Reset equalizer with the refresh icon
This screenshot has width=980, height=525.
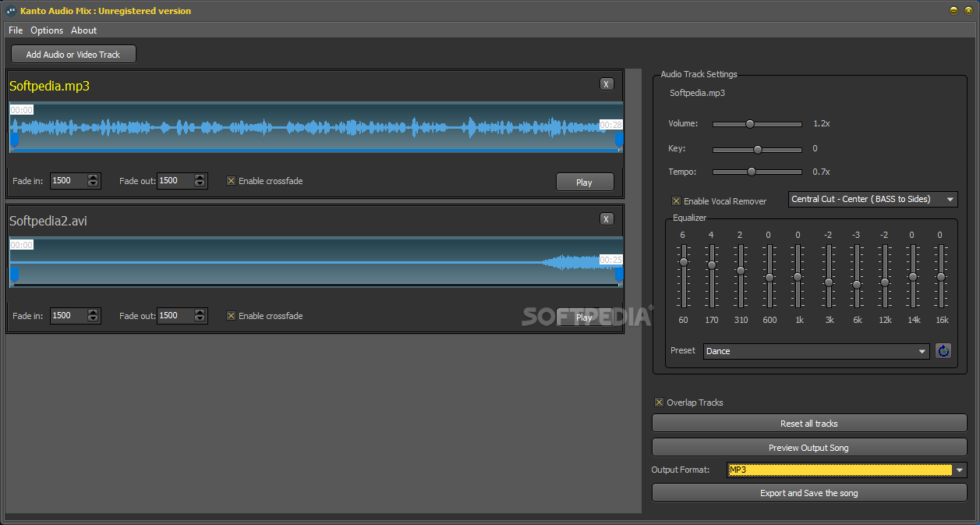coord(943,351)
